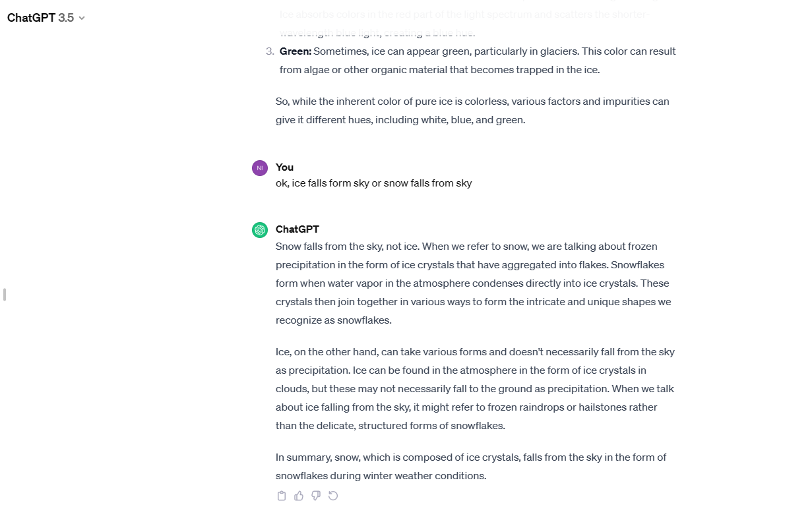
Task: Click the chevron next to ChatGPT 3.5
Action: point(82,18)
